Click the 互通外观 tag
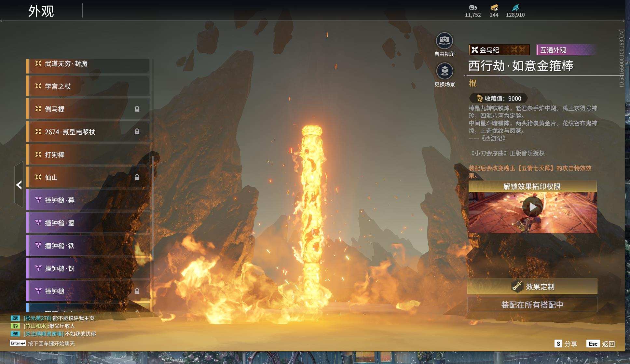This screenshot has width=630, height=364. tap(566, 50)
